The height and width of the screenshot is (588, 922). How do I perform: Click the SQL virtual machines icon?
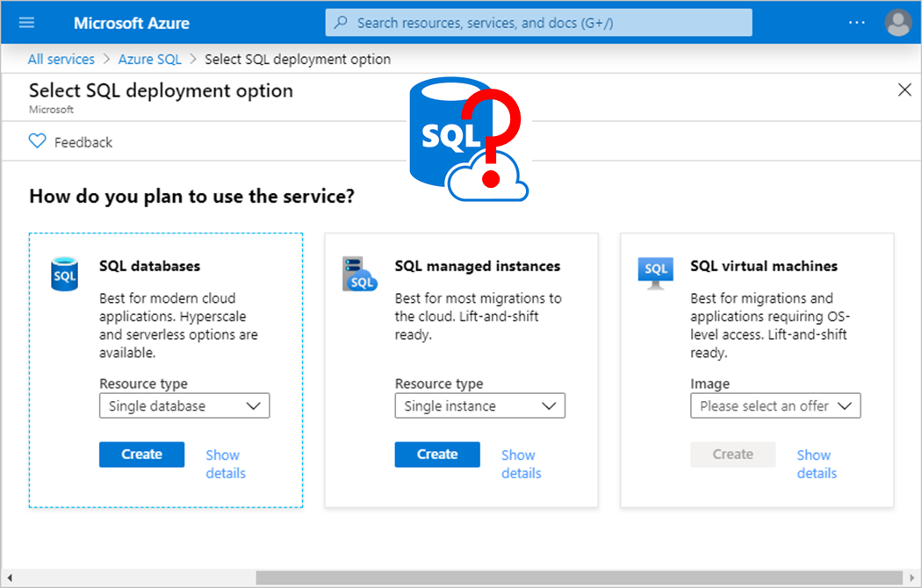tap(655, 272)
